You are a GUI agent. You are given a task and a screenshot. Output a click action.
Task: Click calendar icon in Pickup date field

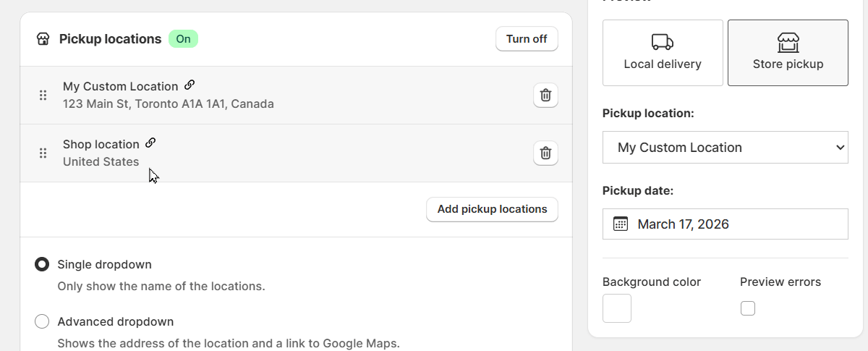(x=621, y=224)
